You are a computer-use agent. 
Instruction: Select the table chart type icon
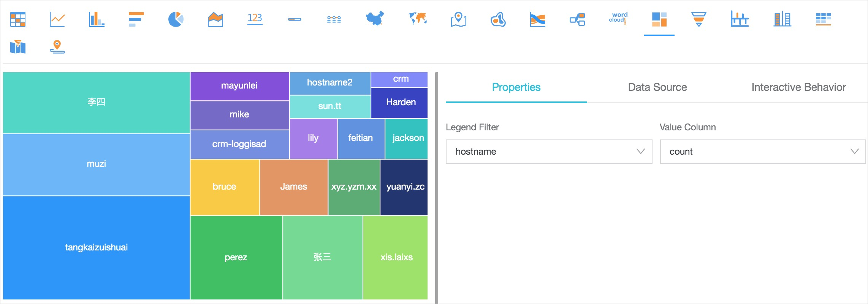point(18,19)
